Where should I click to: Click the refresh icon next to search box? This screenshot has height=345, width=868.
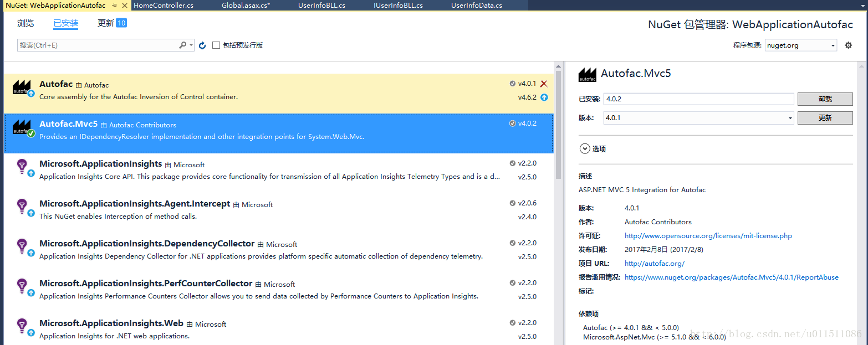coord(202,45)
